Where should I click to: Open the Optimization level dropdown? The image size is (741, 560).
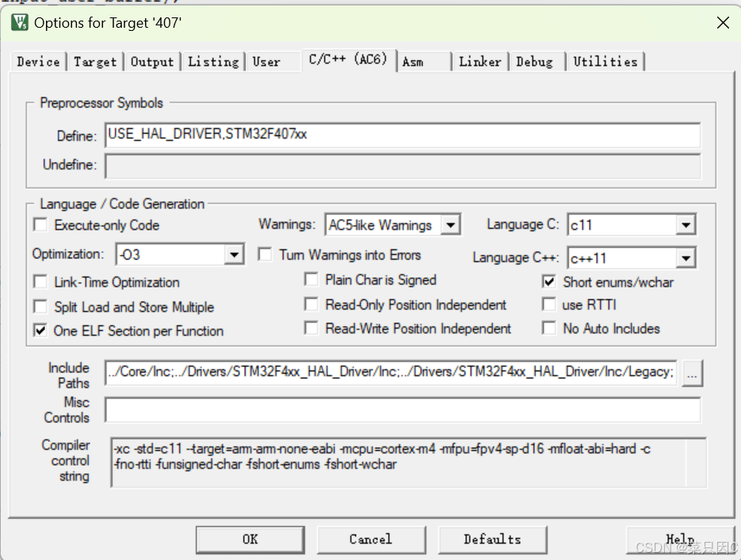234,255
